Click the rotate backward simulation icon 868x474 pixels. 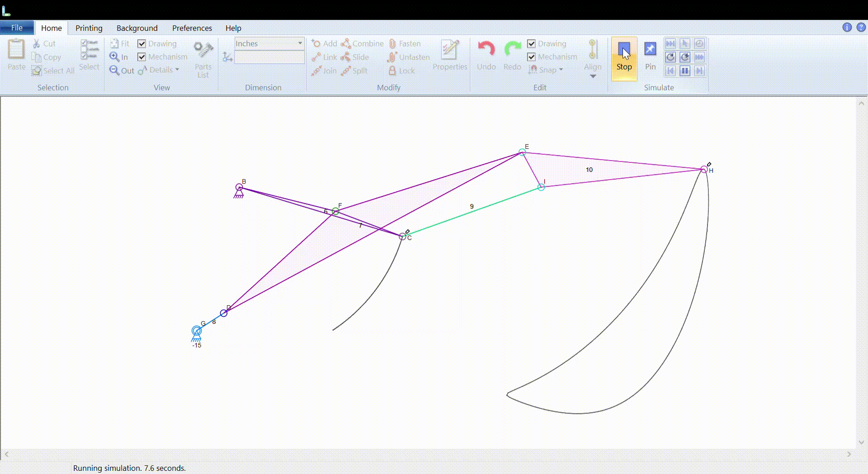click(670, 57)
